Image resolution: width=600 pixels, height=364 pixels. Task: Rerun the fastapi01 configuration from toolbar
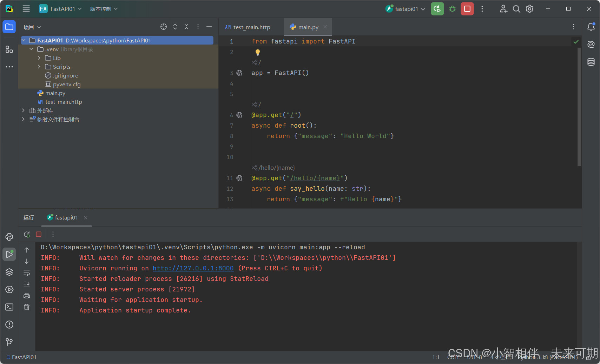[x=437, y=9]
